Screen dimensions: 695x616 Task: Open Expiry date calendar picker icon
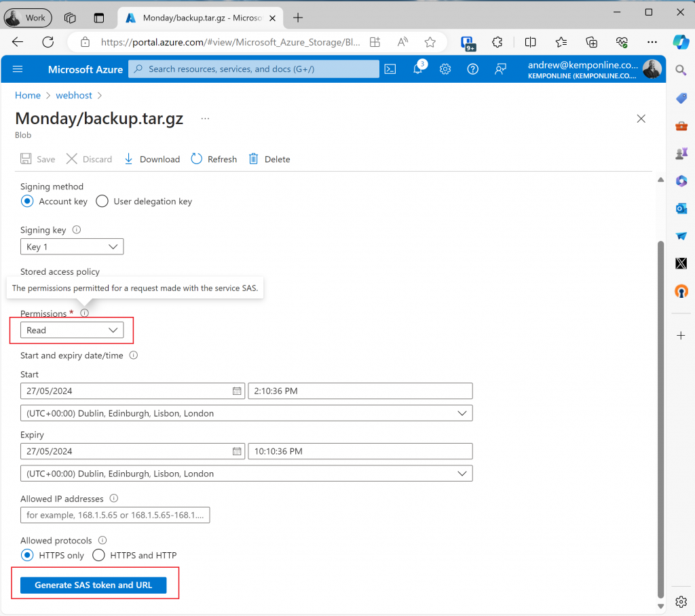[237, 451]
